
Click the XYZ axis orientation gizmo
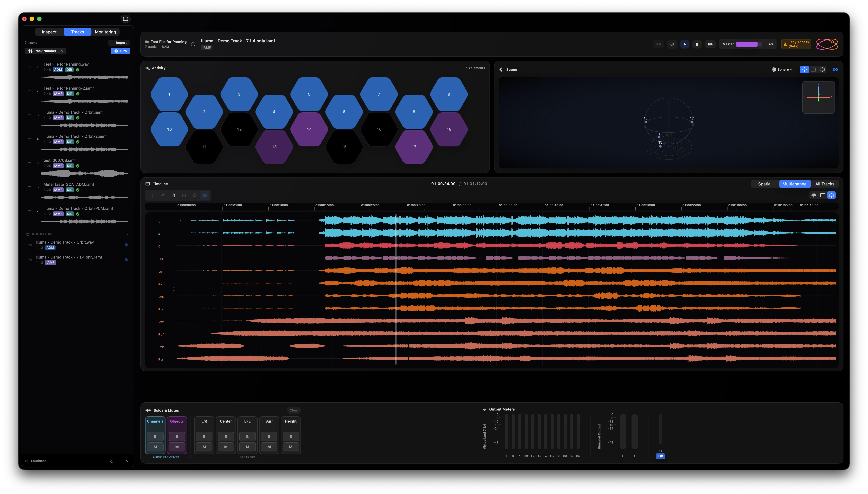tap(818, 97)
